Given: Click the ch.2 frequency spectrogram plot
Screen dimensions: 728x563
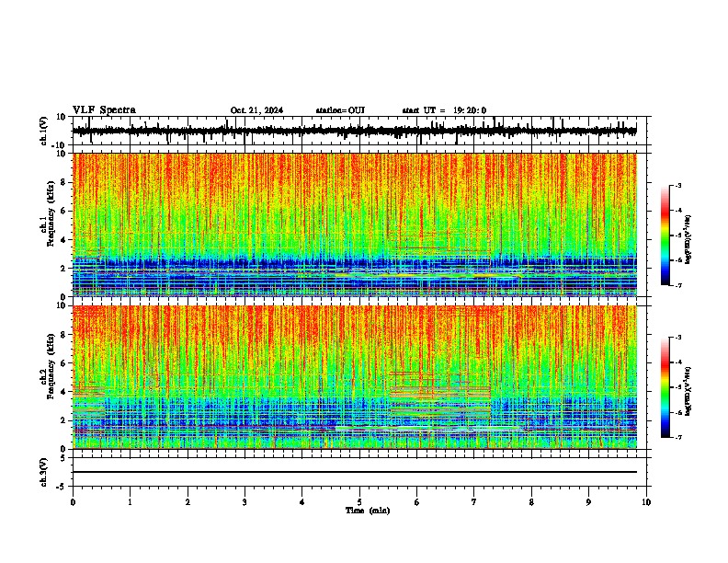Looking at the screenshot, I should coord(355,377).
